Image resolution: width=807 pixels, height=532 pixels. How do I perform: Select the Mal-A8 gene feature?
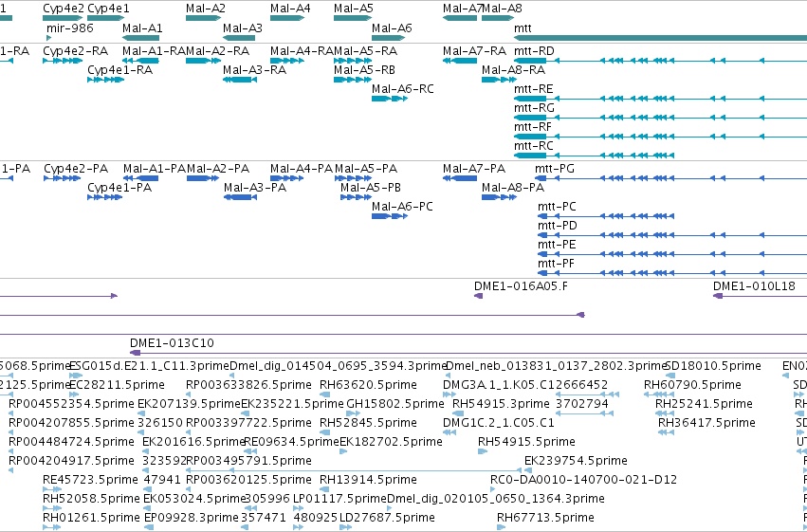(x=498, y=18)
